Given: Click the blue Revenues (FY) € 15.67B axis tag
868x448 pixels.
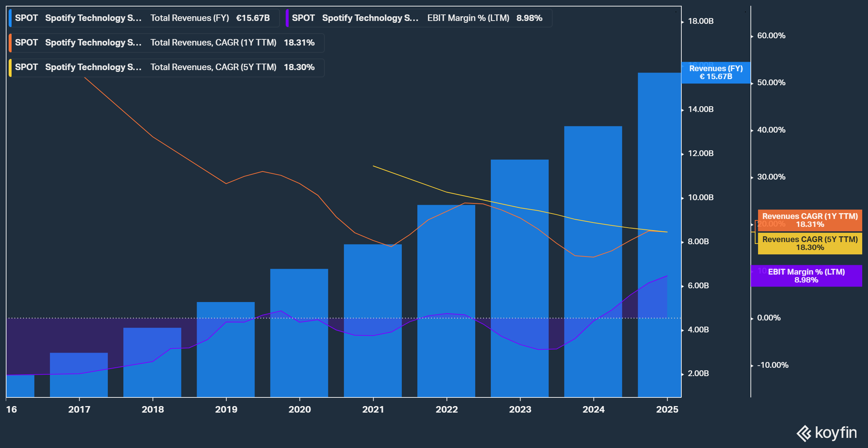Looking at the screenshot, I should coord(716,73).
